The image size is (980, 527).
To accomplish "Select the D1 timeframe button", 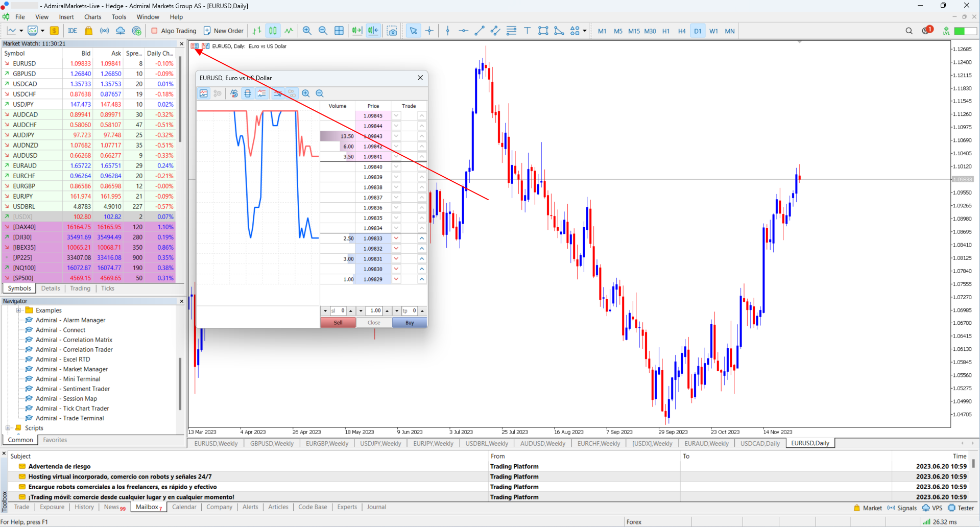I will pos(698,31).
